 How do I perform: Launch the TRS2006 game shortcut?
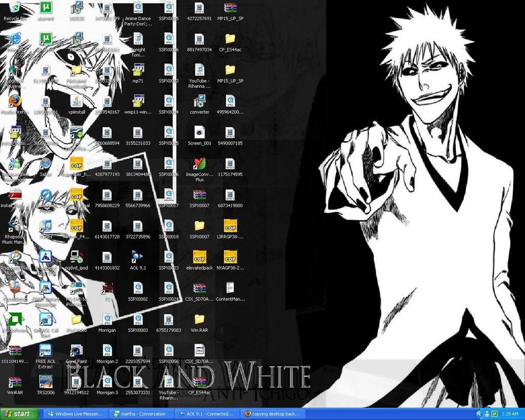46,385
